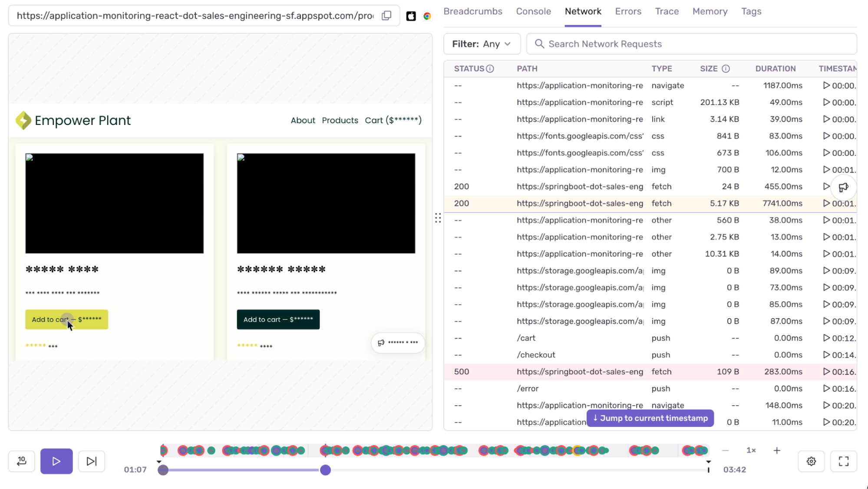
Task: Skip forward to the next activity
Action: [x=91, y=461]
